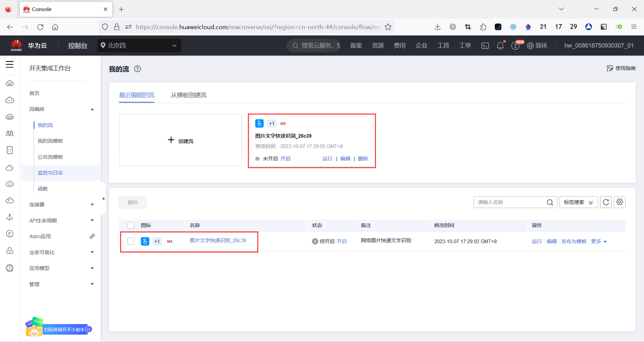Viewport: 644px width, 342px height.
Task: Open the browser extensions puzzle icon
Action: click(x=483, y=27)
